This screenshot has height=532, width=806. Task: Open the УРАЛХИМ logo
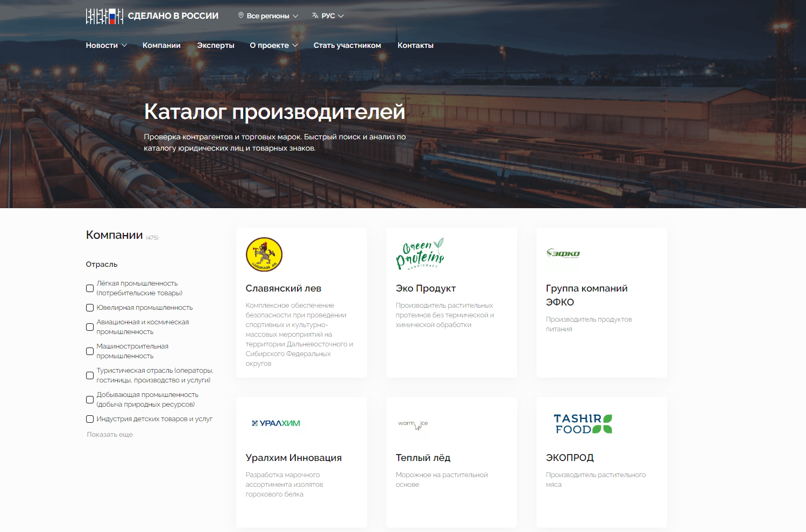point(276,423)
